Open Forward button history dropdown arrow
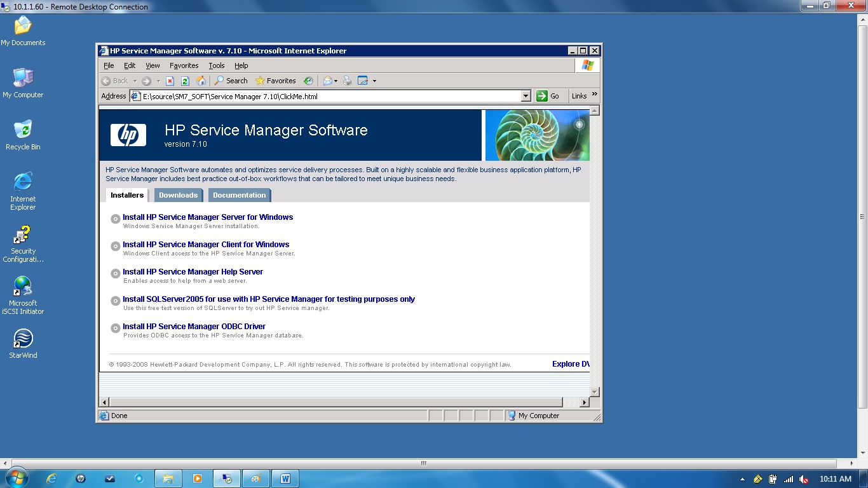 pos(158,81)
